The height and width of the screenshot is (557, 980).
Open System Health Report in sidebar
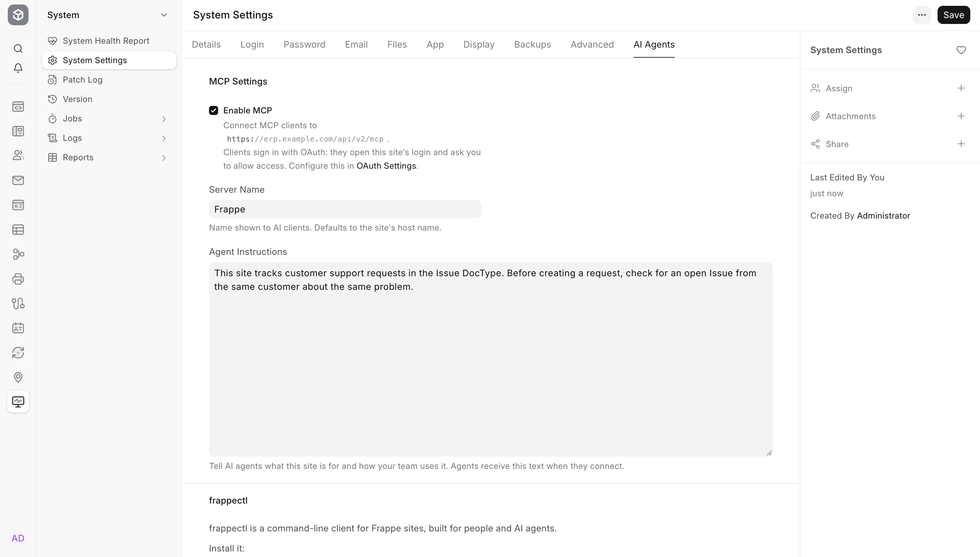click(x=109, y=41)
